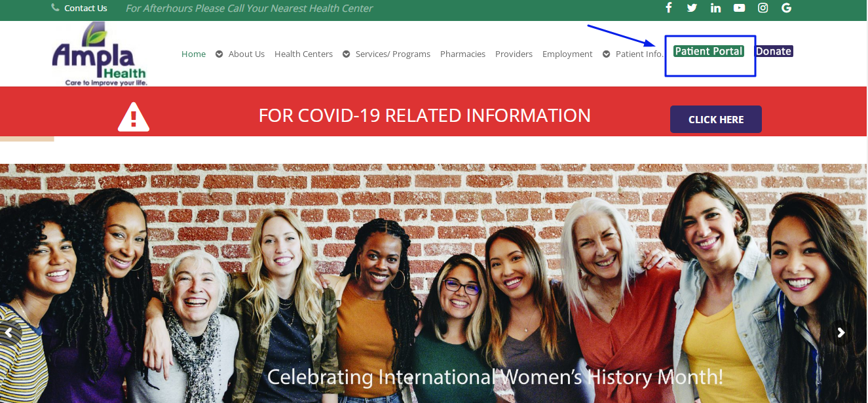Go to next slide with right arrow
The image size is (868, 403).
pyautogui.click(x=841, y=333)
